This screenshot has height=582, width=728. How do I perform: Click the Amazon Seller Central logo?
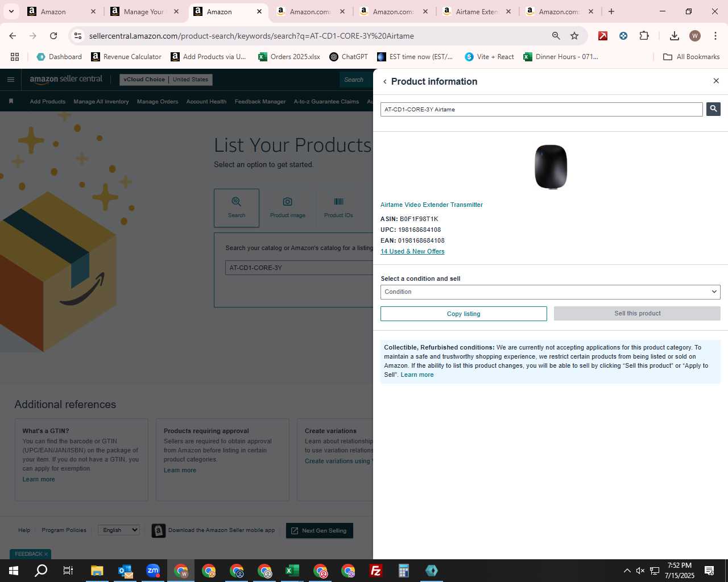point(66,80)
